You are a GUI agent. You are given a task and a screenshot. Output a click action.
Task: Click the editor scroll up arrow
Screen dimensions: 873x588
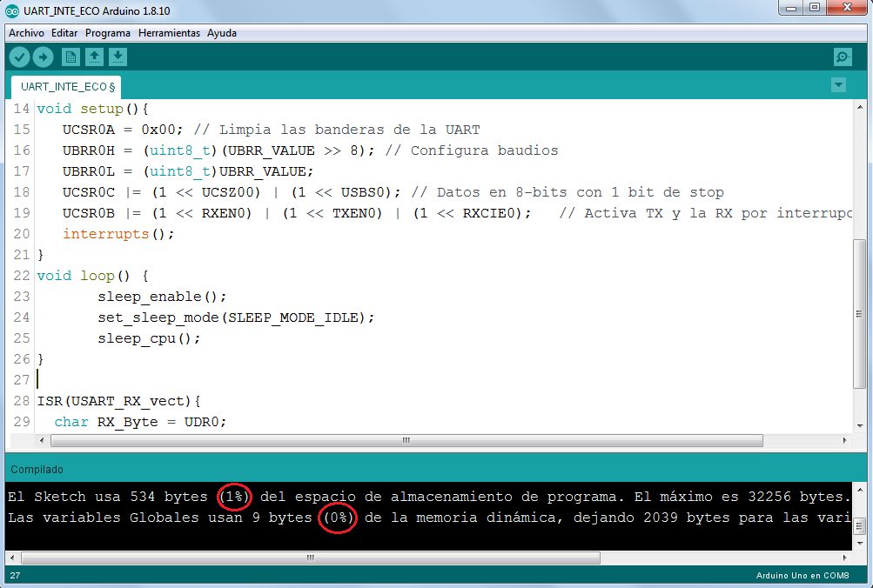860,106
